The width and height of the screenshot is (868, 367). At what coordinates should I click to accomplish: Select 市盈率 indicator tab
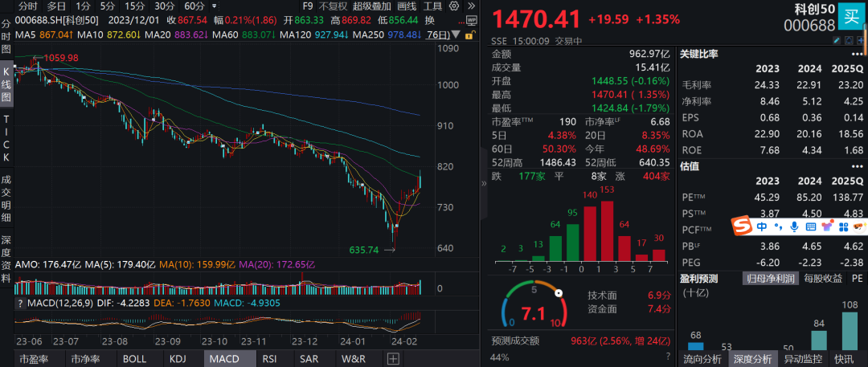click(40, 359)
